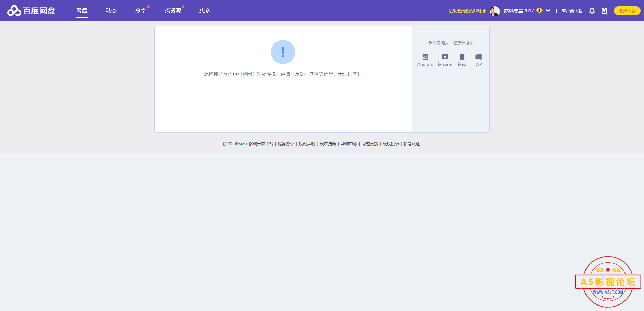Click the 帐号认证 footer link
Viewport: 644px width, 311px height.
click(x=412, y=144)
